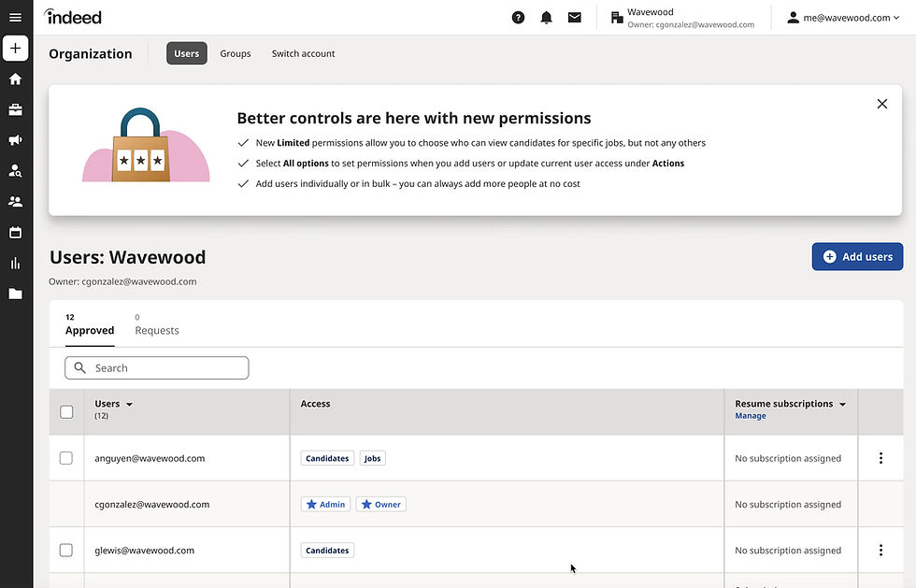Click the Manage link under Resume subscriptions
Viewport: 916px width, 588px height.
tap(750, 416)
